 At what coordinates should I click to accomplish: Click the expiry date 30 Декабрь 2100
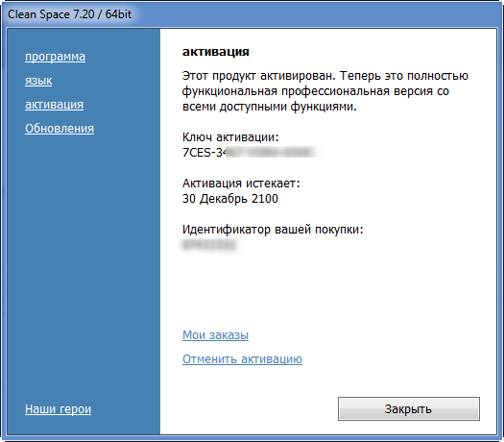pyautogui.click(x=230, y=199)
